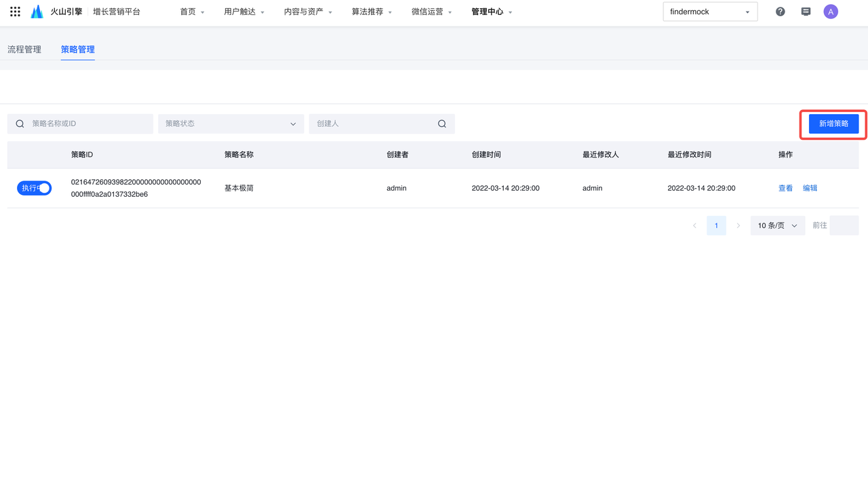
Task: Expand the 管理中心 menu
Action: click(x=492, y=12)
